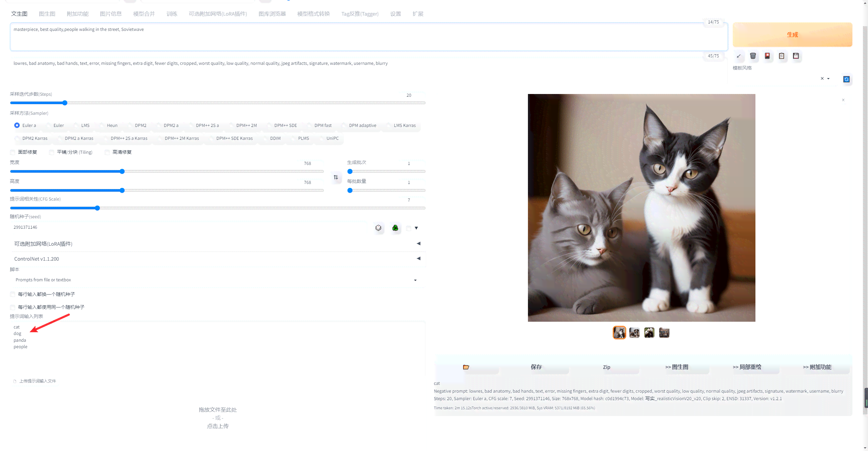Image resolution: width=868 pixels, height=451 pixels.
Task: Select the DDIM sampler
Action: (x=272, y=138)
